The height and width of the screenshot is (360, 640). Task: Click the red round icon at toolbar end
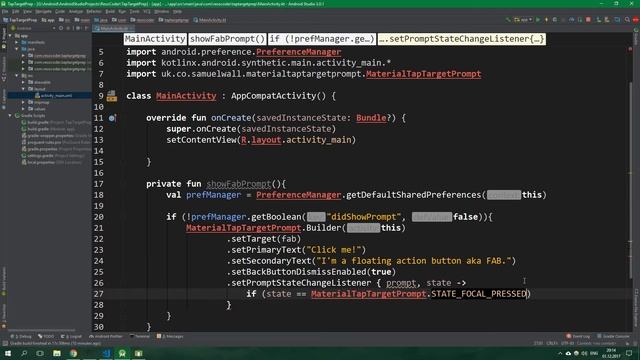pos(636,20)
